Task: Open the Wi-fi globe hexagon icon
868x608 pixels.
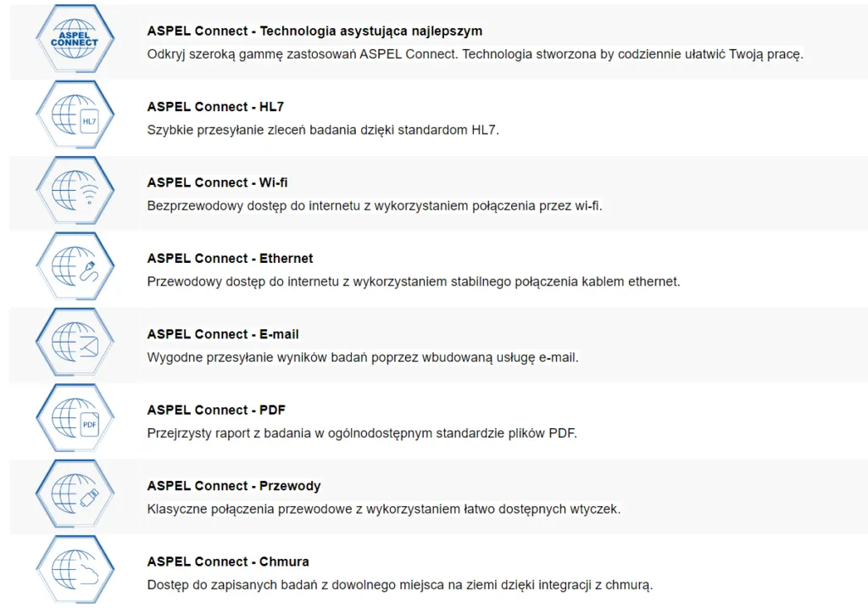Action: [75, 191]
